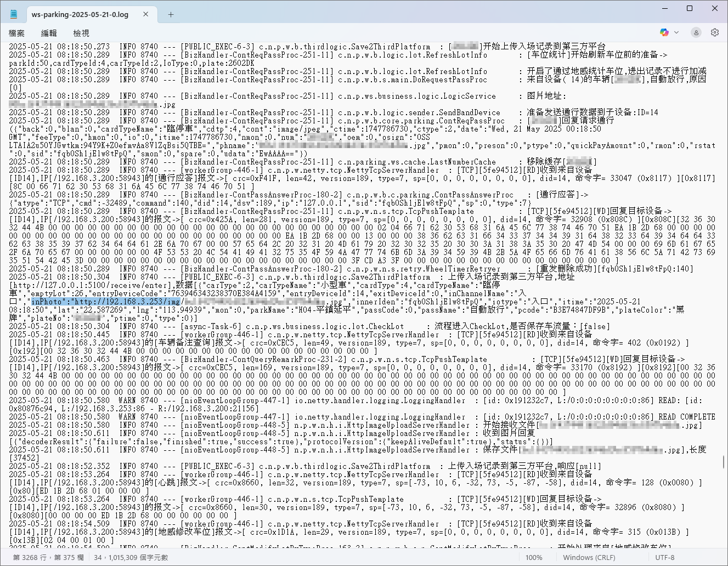Open the 檔案 menu

point(17,33)
